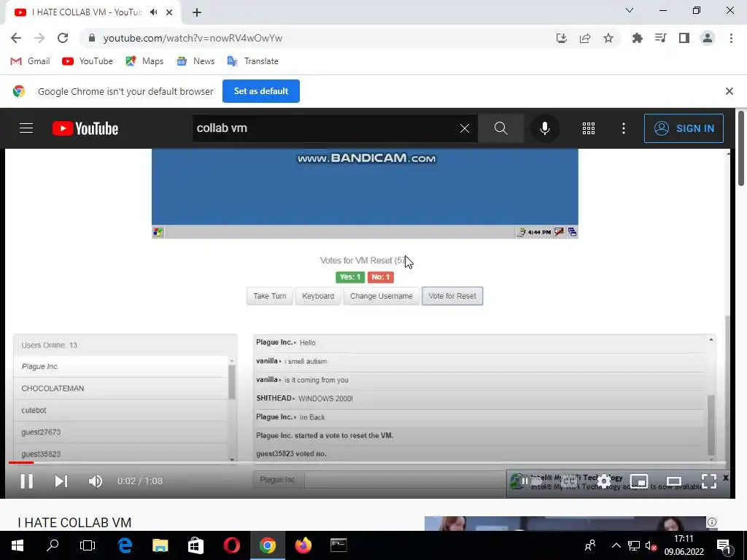Enter full screen mode
The width and height of the screenshot is (747, 560).
(x=709, y=481)
